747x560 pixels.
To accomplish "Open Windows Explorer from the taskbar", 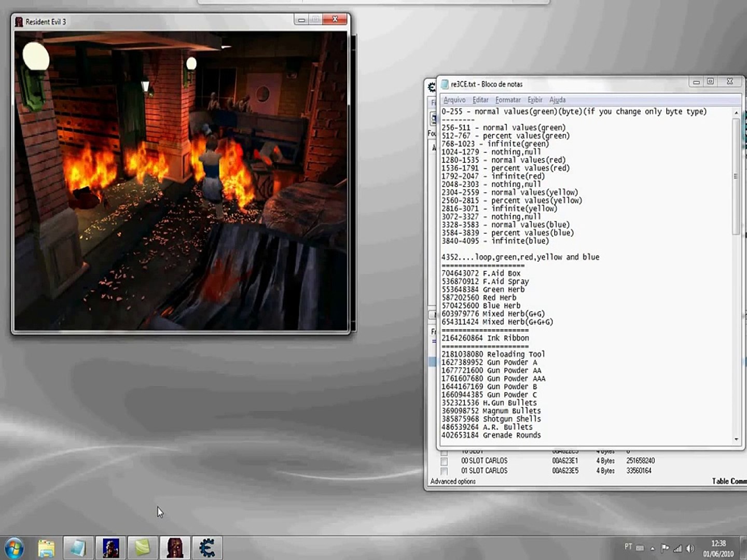I will (x=46, y=548).
